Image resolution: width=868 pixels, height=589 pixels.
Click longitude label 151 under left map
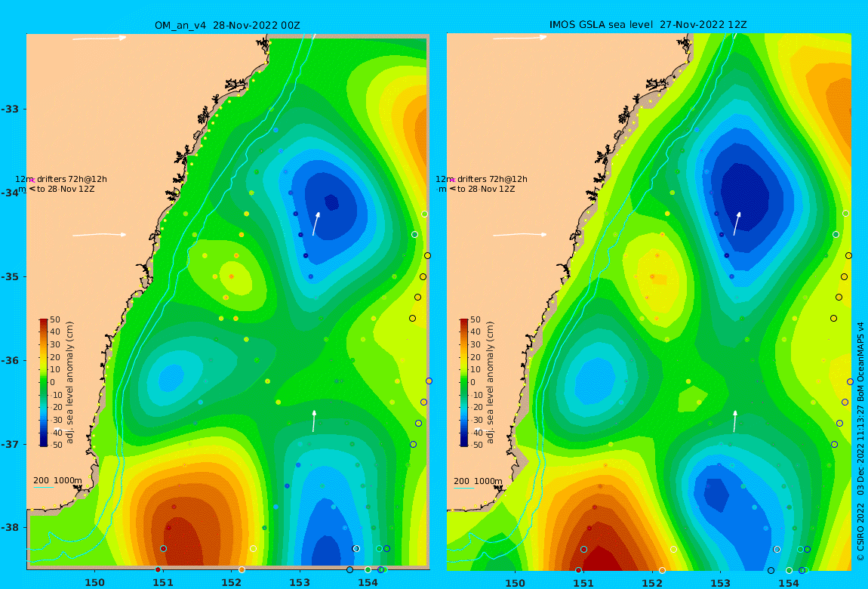pos(163,582)
